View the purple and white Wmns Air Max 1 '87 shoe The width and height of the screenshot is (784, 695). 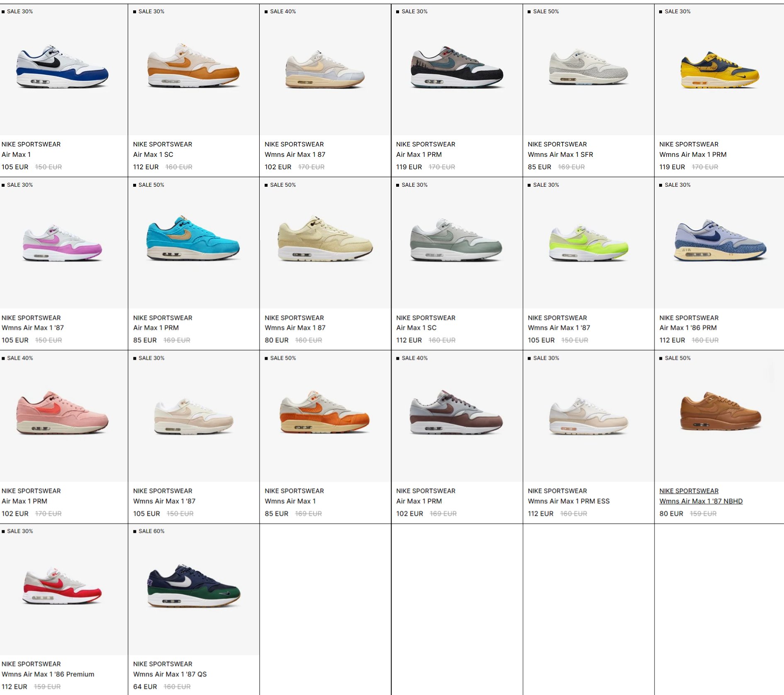62,243
